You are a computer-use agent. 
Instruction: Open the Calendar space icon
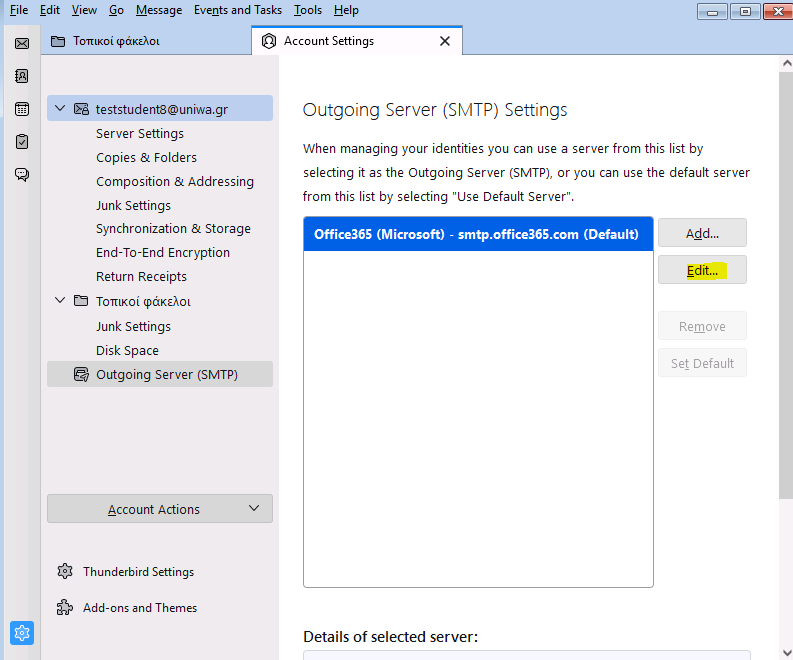(x=22, y=109)
